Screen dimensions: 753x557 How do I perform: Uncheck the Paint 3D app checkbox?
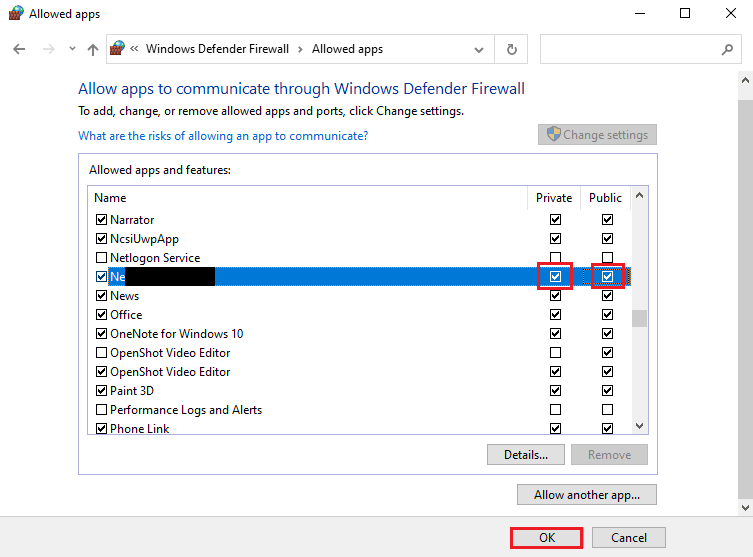[x=101, y=390]
